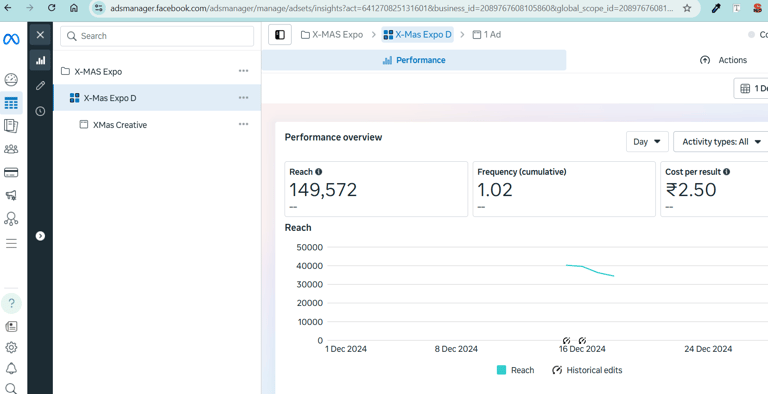This screenshot has height=394, width=768.
Task: Go to browser home page icon
Action: pos(73,8)
